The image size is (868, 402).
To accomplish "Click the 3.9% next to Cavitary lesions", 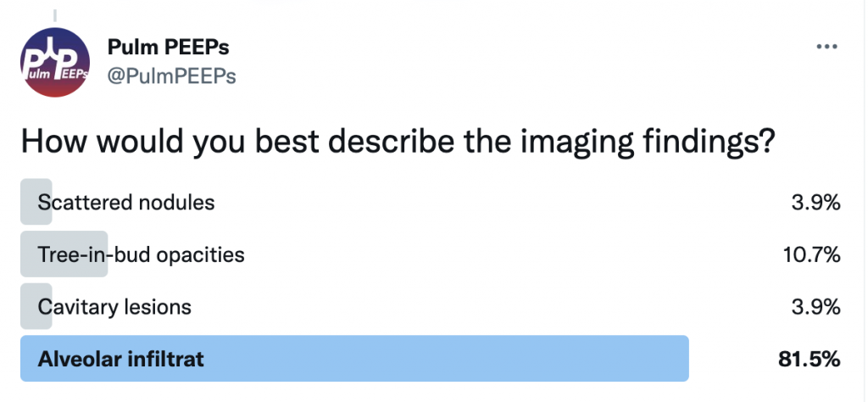I will point(816,307).
